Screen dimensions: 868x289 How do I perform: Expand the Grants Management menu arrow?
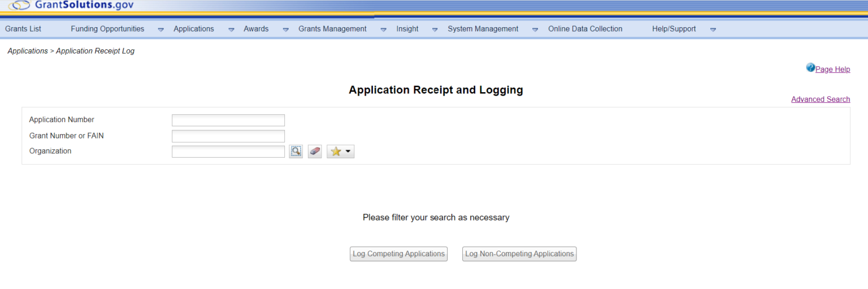point(383,29)
